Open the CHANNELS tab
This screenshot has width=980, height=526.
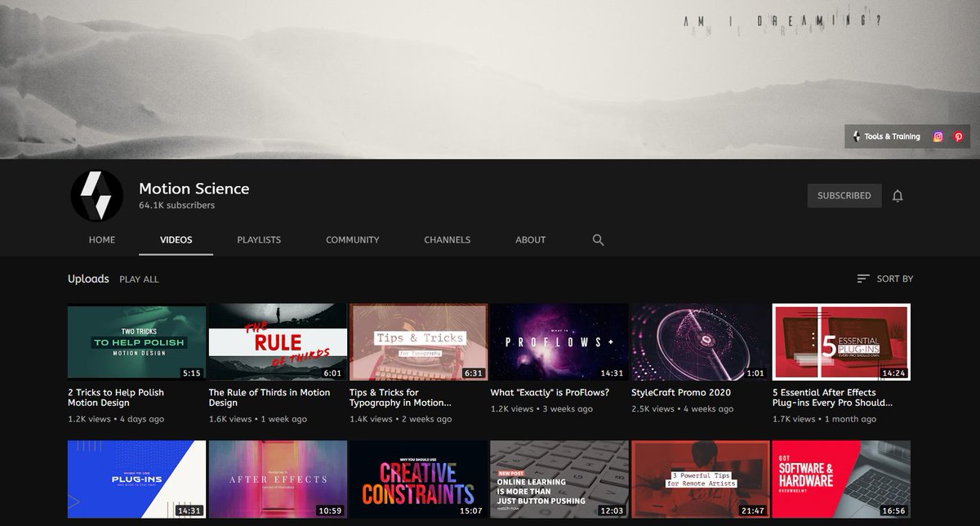pyautogui.click(x=448, y=240)
